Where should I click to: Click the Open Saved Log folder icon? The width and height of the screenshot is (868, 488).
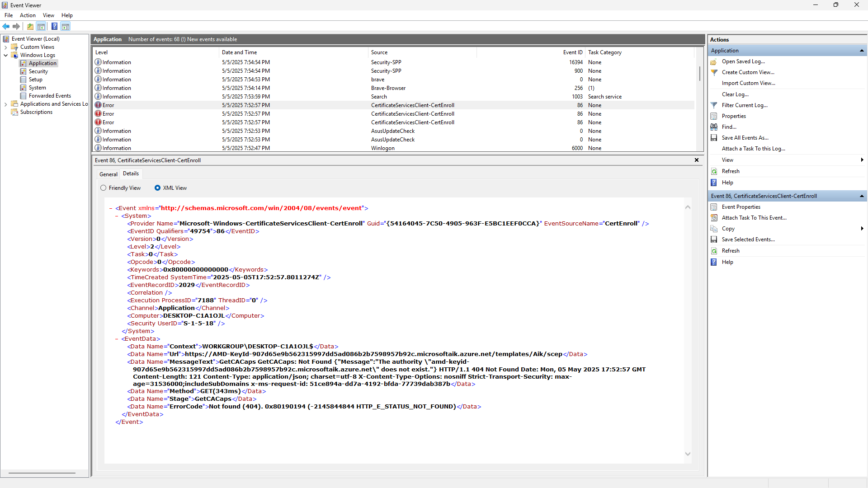pyautogui.click(x=714, y=61)
